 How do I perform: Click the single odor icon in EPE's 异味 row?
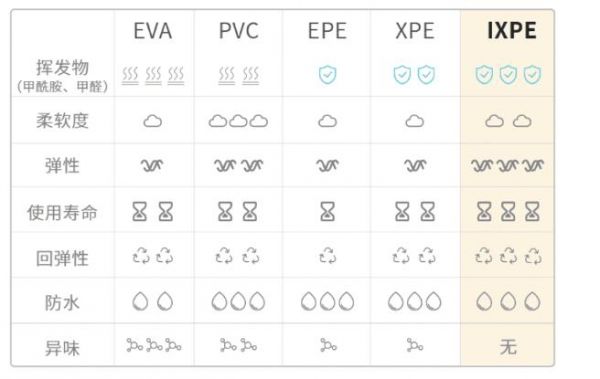pos(328,345)
